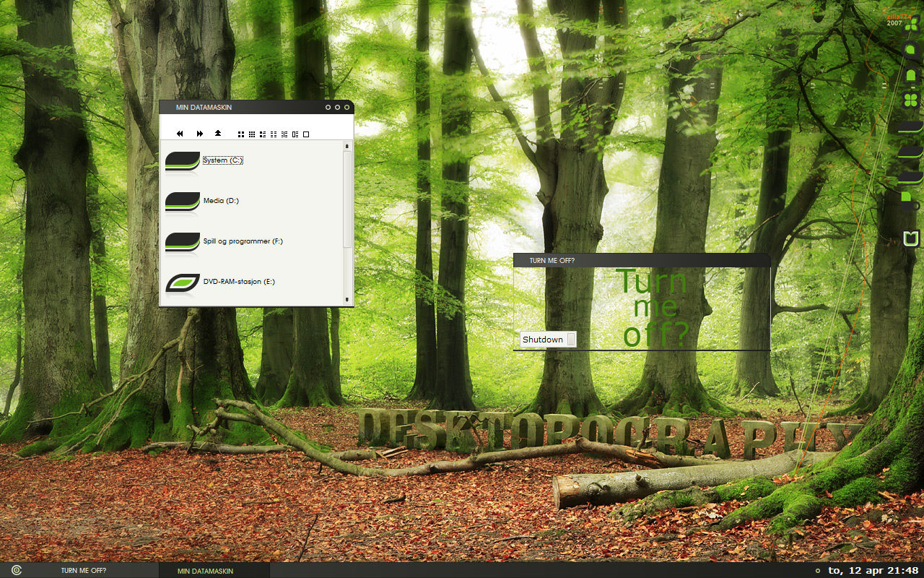Go back using the double-left arrow in Min Datamaskin
Viewport: 924px width, 578px height.
[180, 134]
